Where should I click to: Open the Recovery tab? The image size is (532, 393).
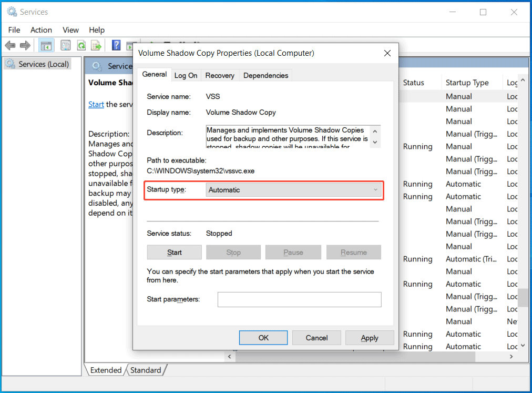(x=220, y=75)
